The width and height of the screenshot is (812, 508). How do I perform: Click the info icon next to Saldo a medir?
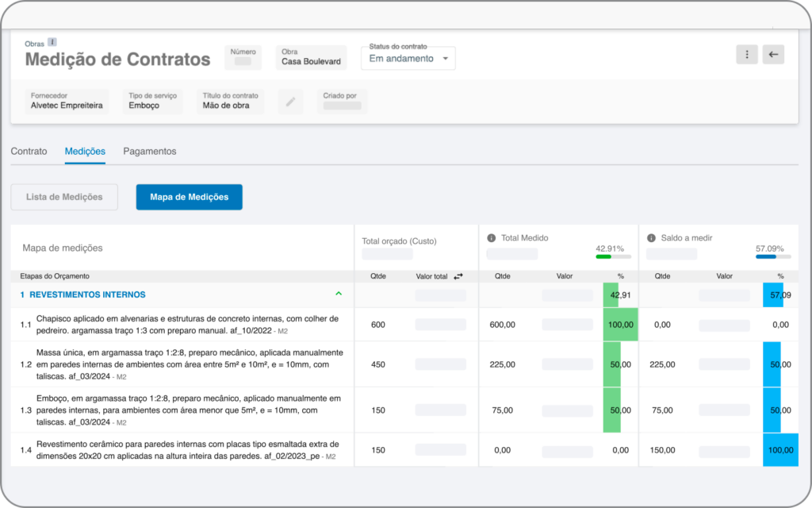(651, 238)
